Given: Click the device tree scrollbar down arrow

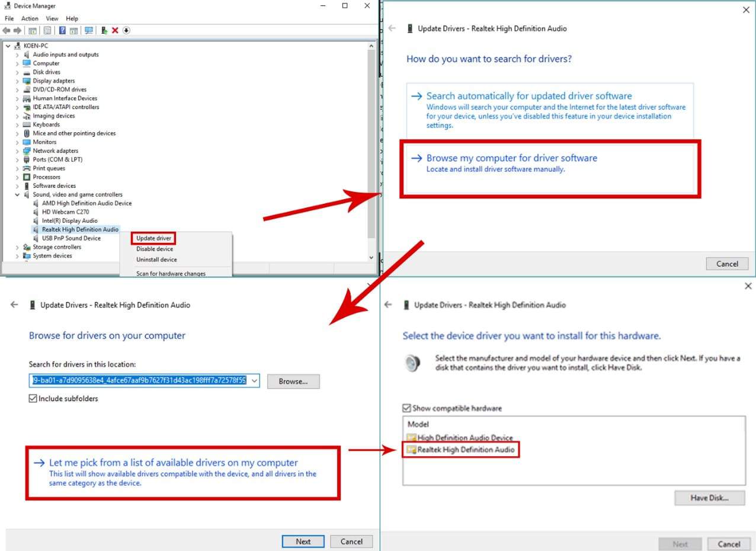Looking at the screenshot, I should [x=371, y=258].
